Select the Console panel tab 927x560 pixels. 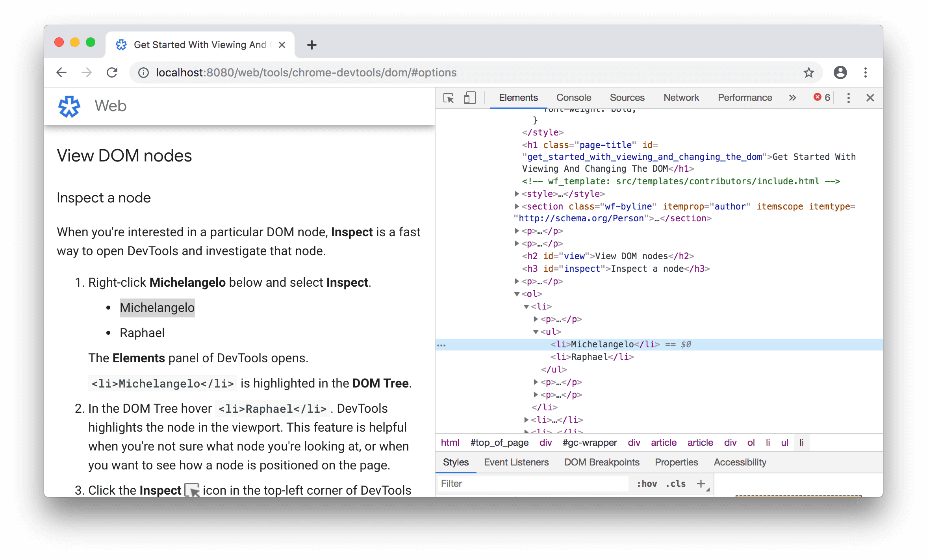point(573,96)
